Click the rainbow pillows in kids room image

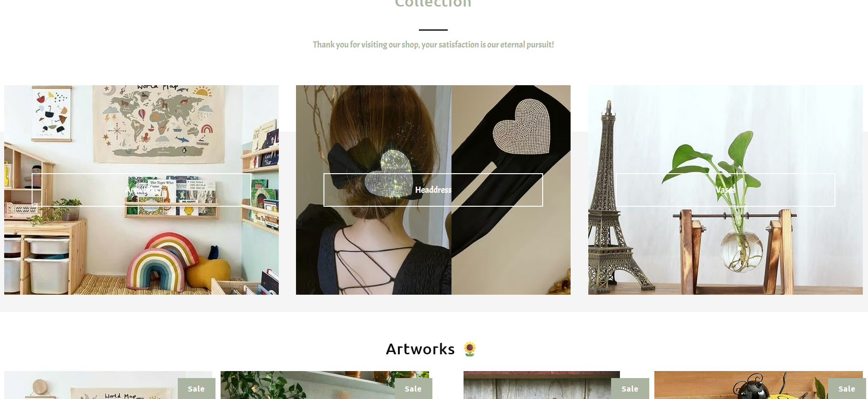point(163,263)
